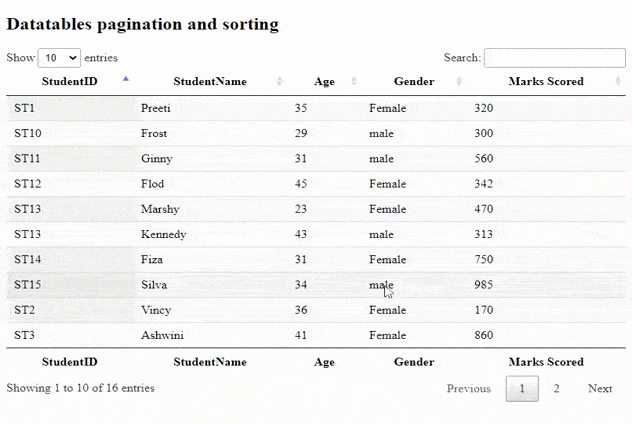Click the StudentID ascending sort arrow
Screen dimensions: 632x424
click(x=125, y=79)
